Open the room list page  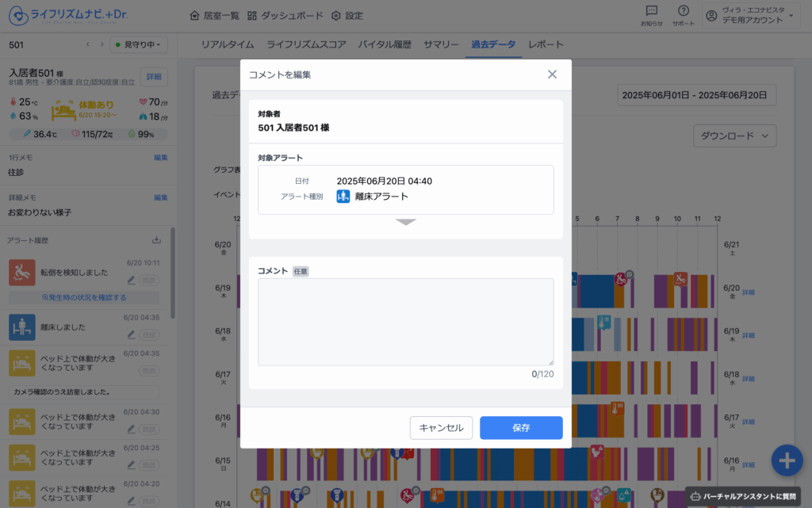pos(214,16)
